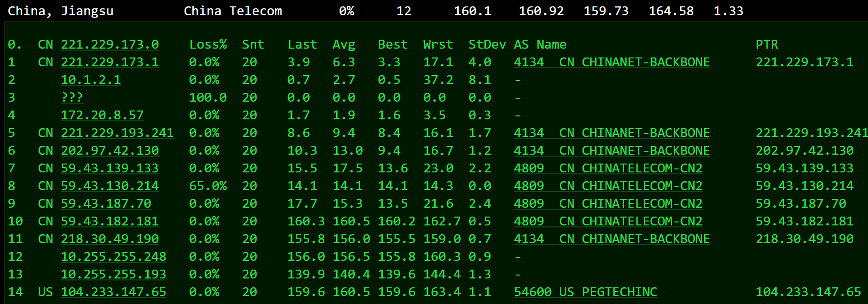The image size is (868, 304).
Task: Open the hop 6 IP link 202.97.42.130
Action: point(110,151)
